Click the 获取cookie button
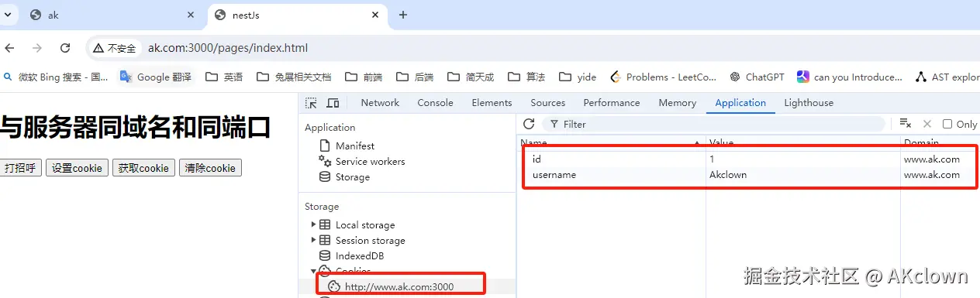This screenshot has width=980, height=298. (x=143, y=168)
